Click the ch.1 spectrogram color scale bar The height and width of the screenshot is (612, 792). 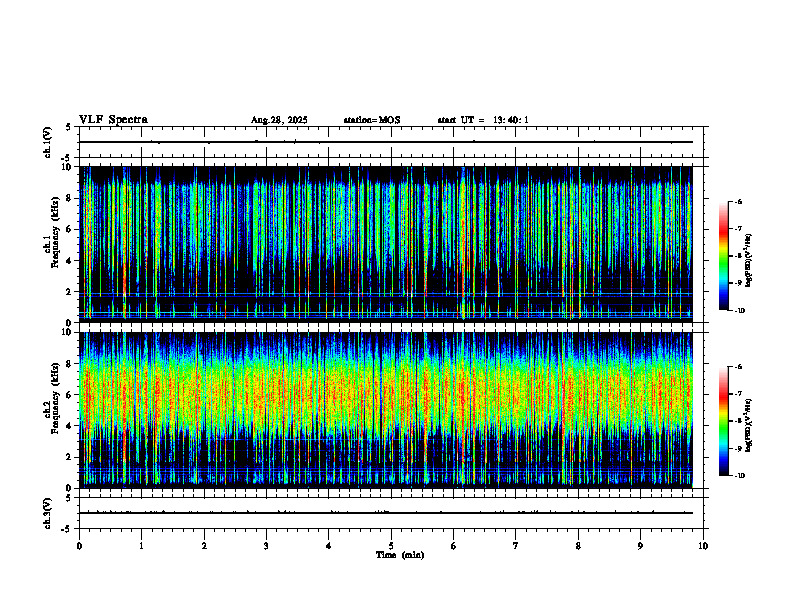[x=724, y=256]
